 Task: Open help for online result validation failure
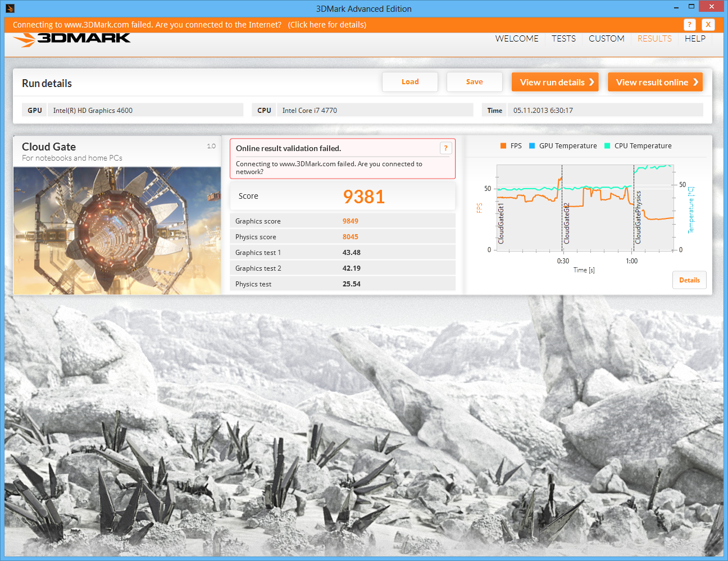445,148
